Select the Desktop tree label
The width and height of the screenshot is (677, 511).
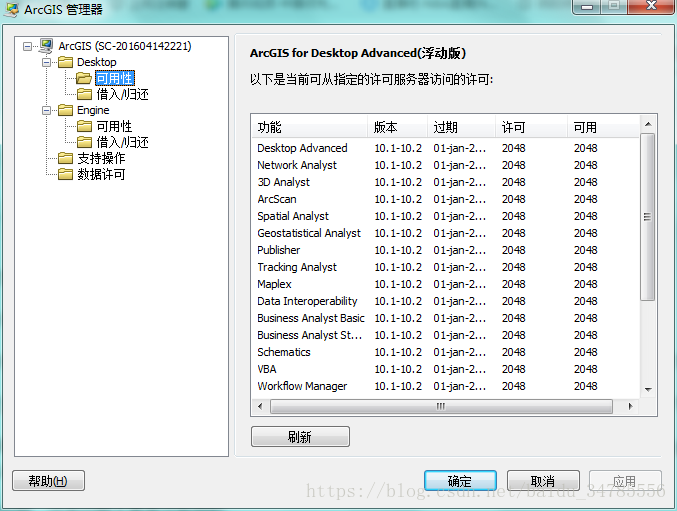click(97, 62)
